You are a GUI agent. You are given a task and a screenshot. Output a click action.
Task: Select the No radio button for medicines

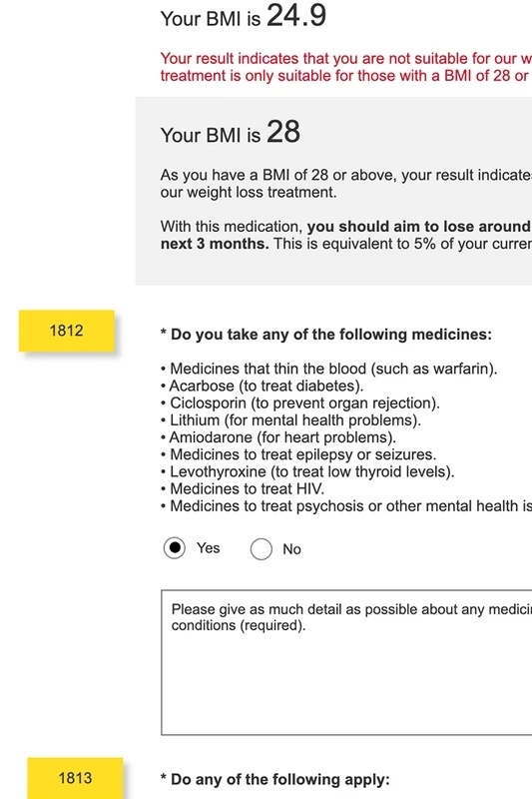click(x=262, y=549)
